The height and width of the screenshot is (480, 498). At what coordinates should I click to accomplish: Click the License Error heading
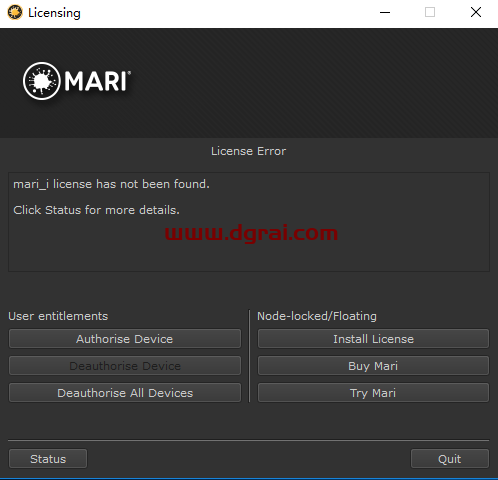(x=248, y=151)
